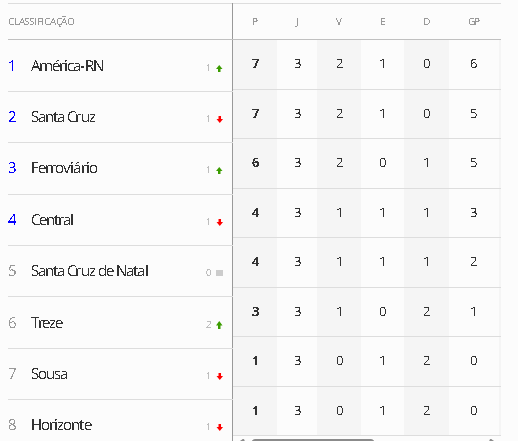Click the red down arrow beside Santa Cruz
The image size is (518, 441).
pyautogui.click(x=219, y=119)
